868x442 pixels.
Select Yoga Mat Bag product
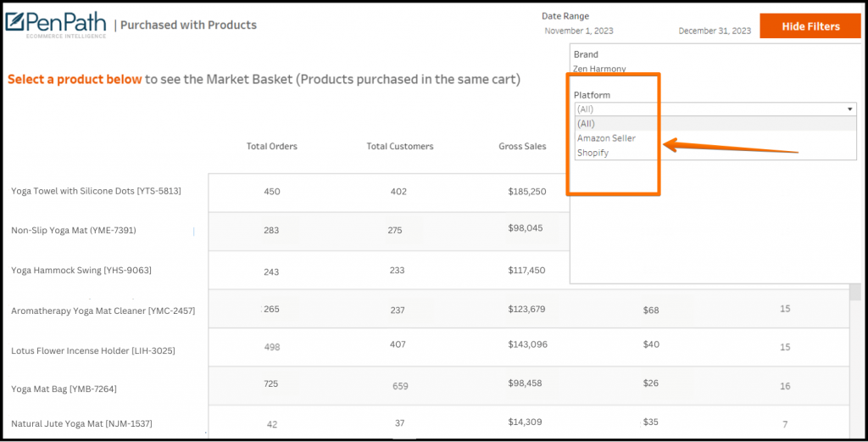coord(64,389)
